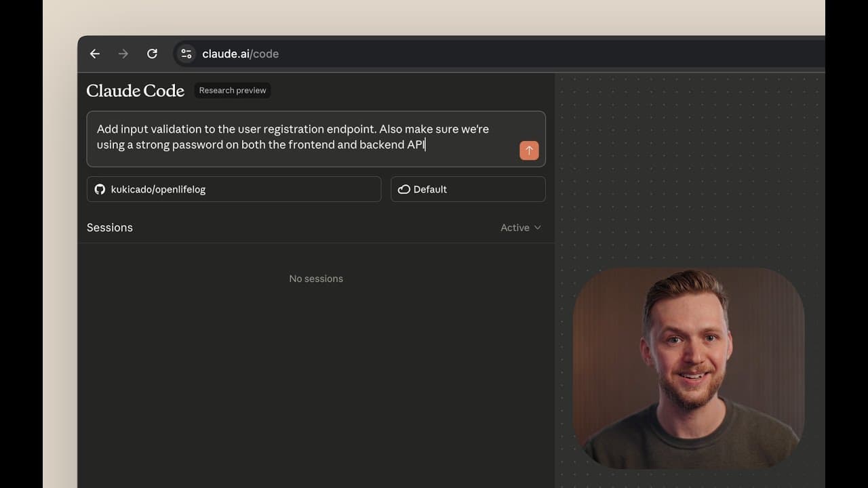Click the forward navigation arrow
868x488 pixels.
coord(123,53)
